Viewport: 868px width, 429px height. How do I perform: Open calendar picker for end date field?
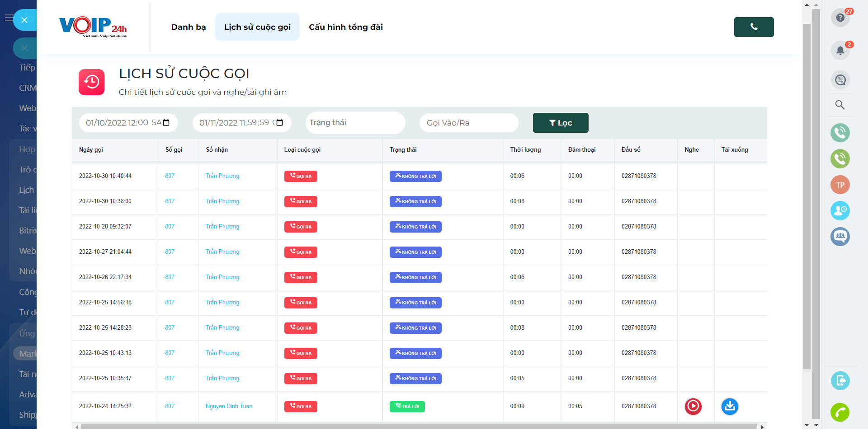click(279, 123)
